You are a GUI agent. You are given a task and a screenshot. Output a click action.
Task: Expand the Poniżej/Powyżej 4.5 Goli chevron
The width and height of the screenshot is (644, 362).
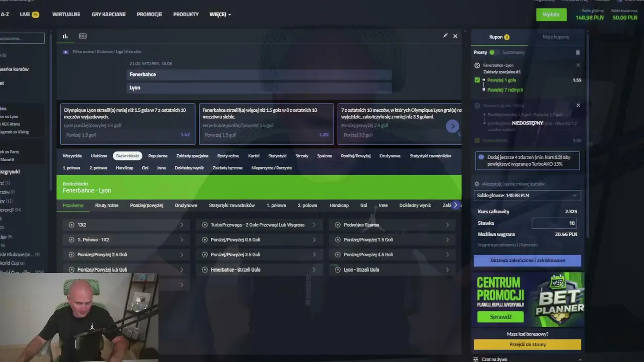[x=447, y=255]
